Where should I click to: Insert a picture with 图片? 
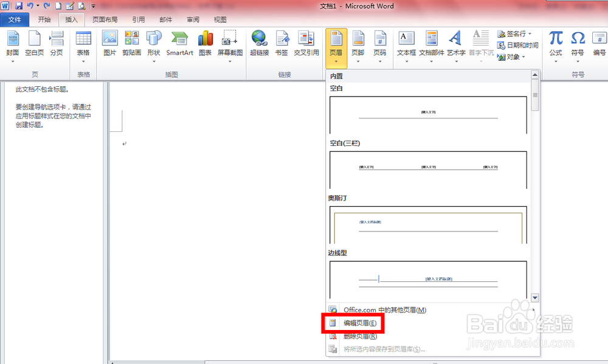click(110, 43)
